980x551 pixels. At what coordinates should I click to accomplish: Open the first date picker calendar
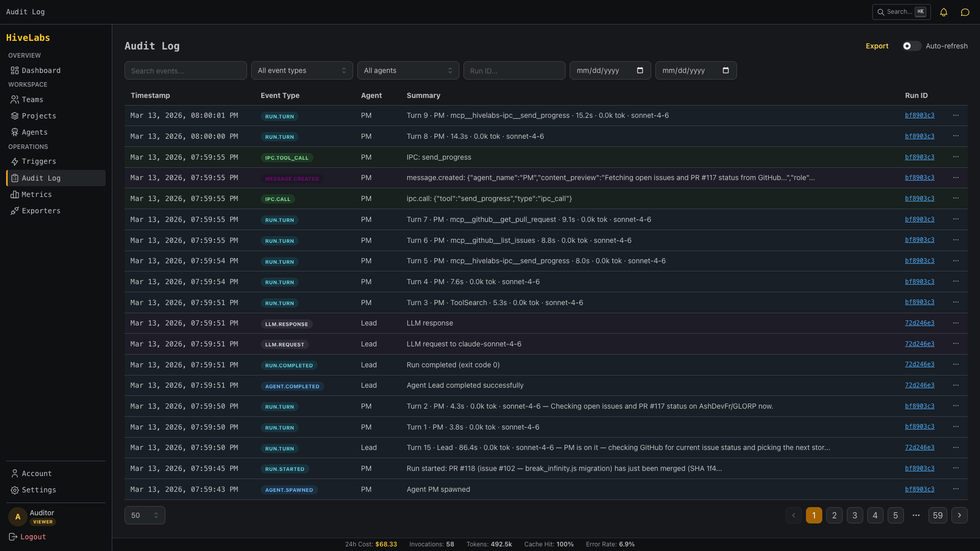coord(640,70)
